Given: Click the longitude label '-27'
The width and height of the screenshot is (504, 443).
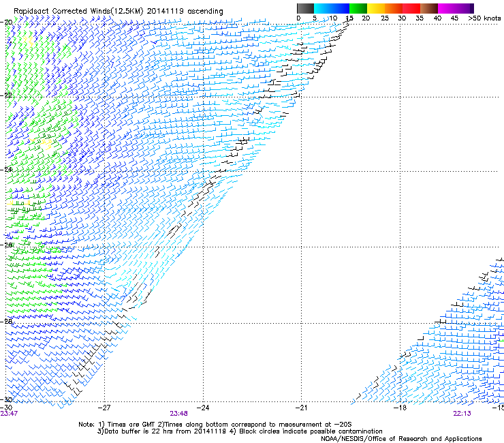Looking at the screenshot, I should tap(104, 408).
